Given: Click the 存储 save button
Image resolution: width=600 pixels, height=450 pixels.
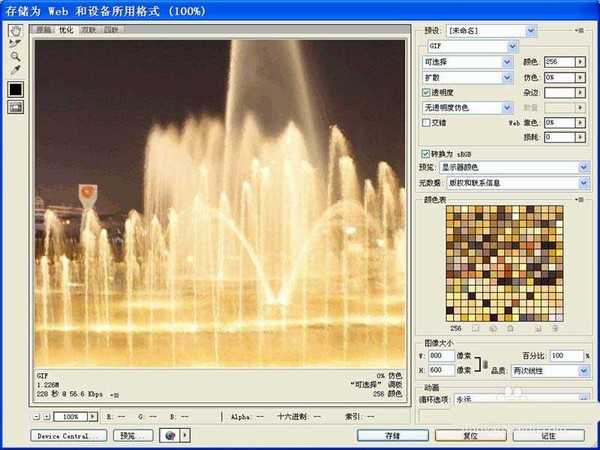Looking at the screenshot, I should (392, 436).
